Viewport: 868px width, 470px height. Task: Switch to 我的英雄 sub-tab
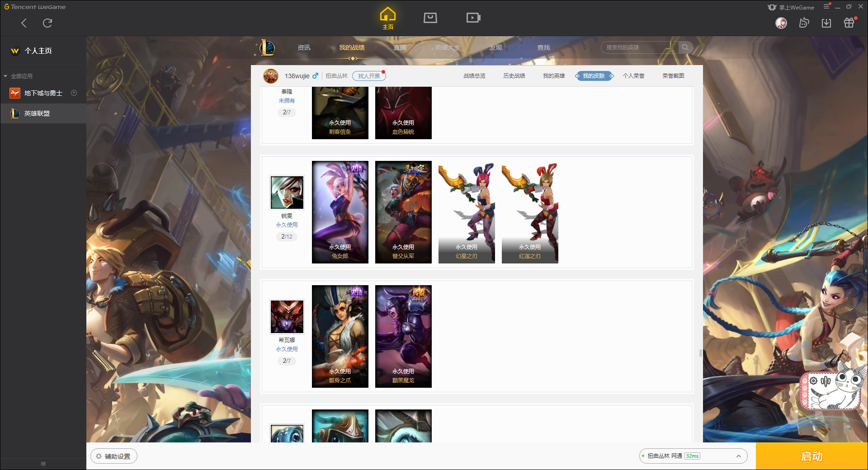point(554,76)
